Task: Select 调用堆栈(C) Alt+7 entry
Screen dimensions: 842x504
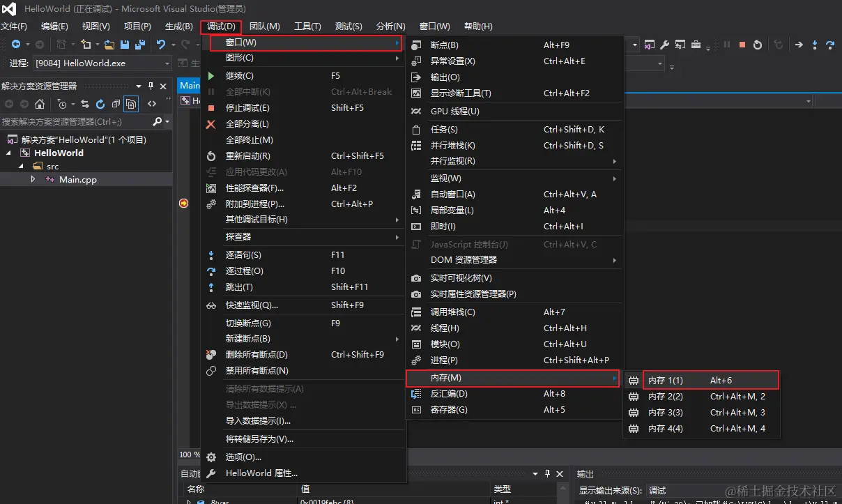Action: [x=514, y=312]
